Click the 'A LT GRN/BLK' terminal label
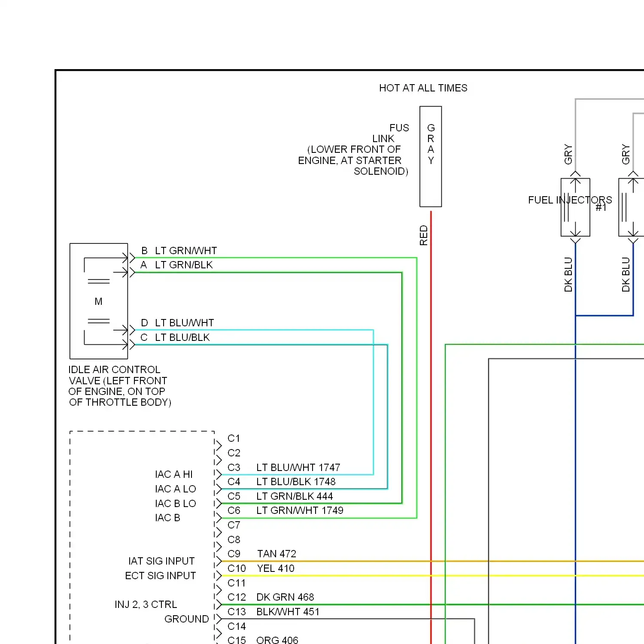The image size is (644, 644). point(176,265)
